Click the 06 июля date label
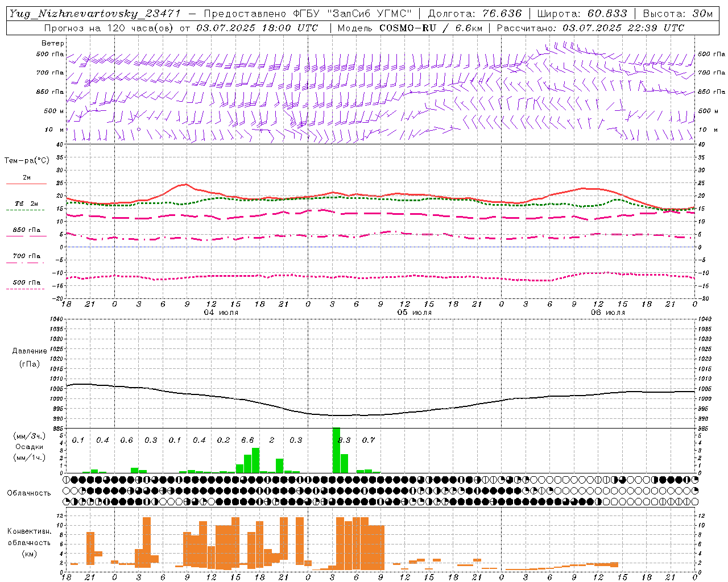The image size is (728, 582). (607, 313)
